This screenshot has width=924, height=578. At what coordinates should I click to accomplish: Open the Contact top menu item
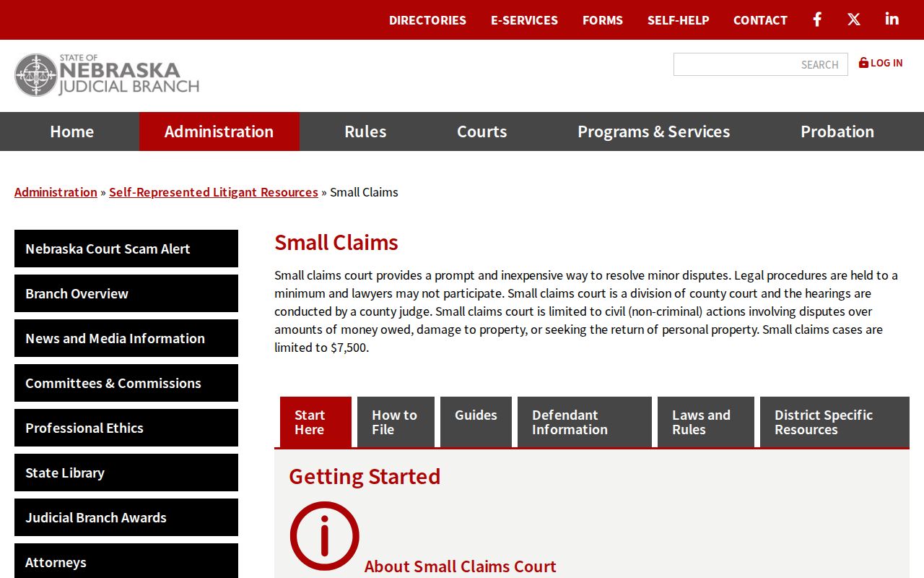pyautogui.click(x=760, y=20)
